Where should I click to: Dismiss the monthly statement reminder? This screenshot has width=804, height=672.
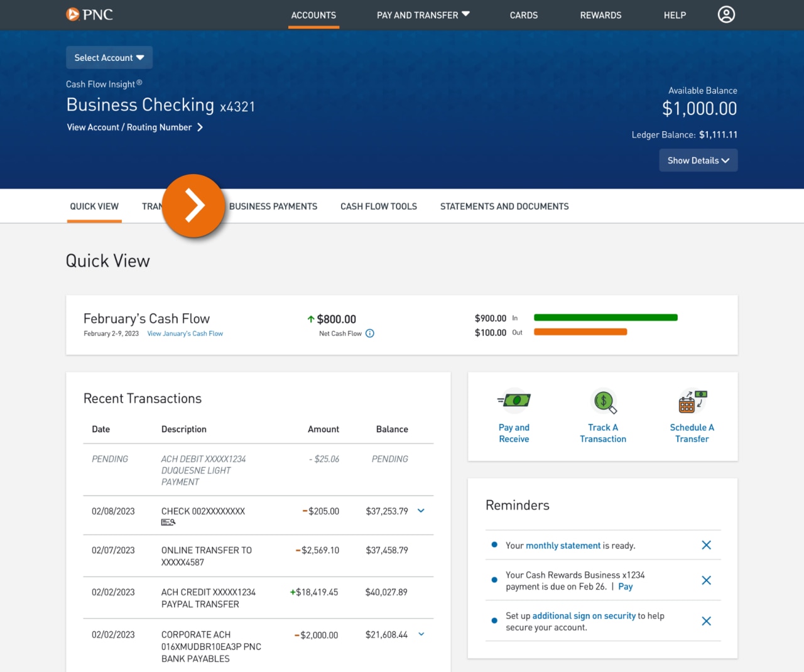tap(706, 545)
